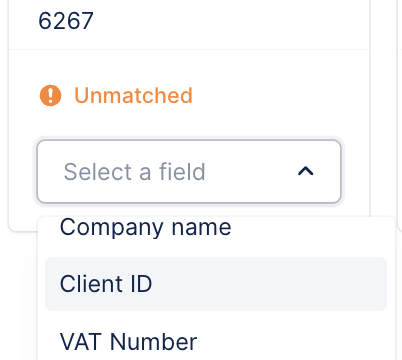This screenshot has width=402, height=360.
Task: Map this column to VAT Number
Action: pos(216,342)
